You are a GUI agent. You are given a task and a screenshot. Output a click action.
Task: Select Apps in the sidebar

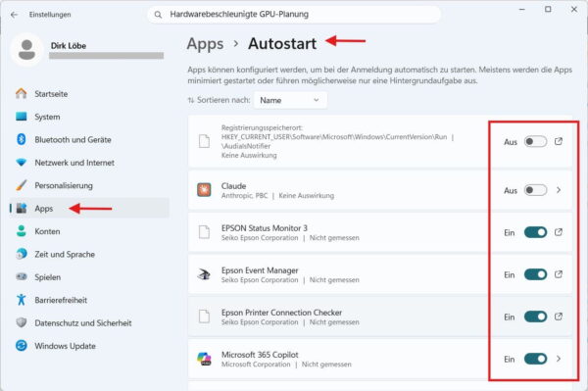point(89,208)
